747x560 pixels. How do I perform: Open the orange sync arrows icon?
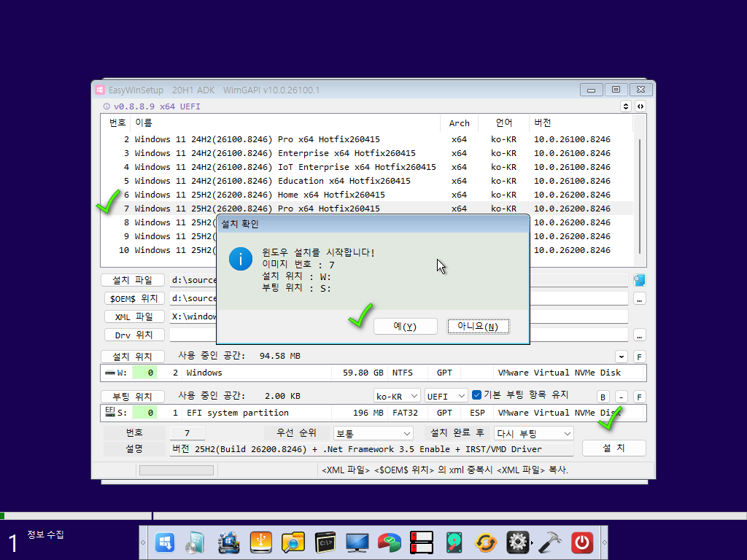[x=486, y=542]
